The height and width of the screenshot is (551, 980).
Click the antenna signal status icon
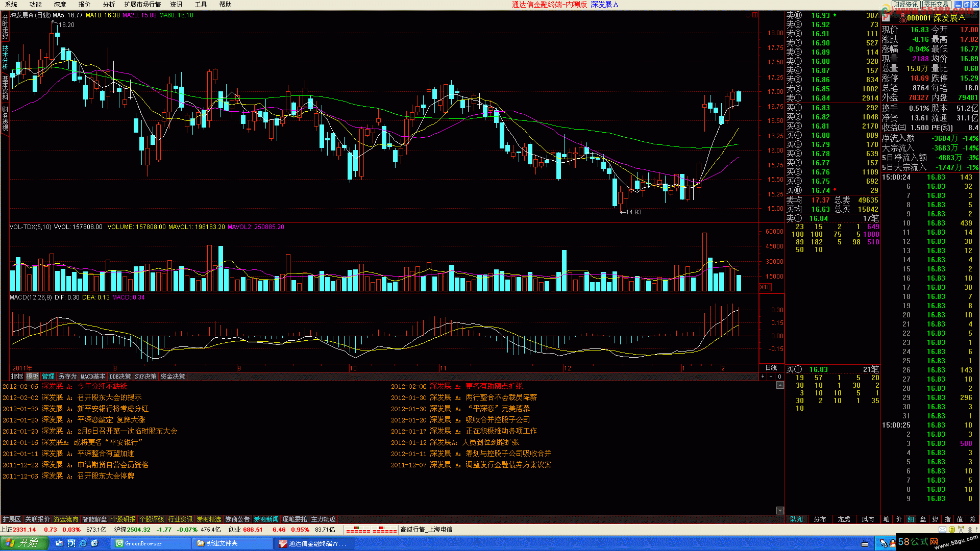point(961,530)
